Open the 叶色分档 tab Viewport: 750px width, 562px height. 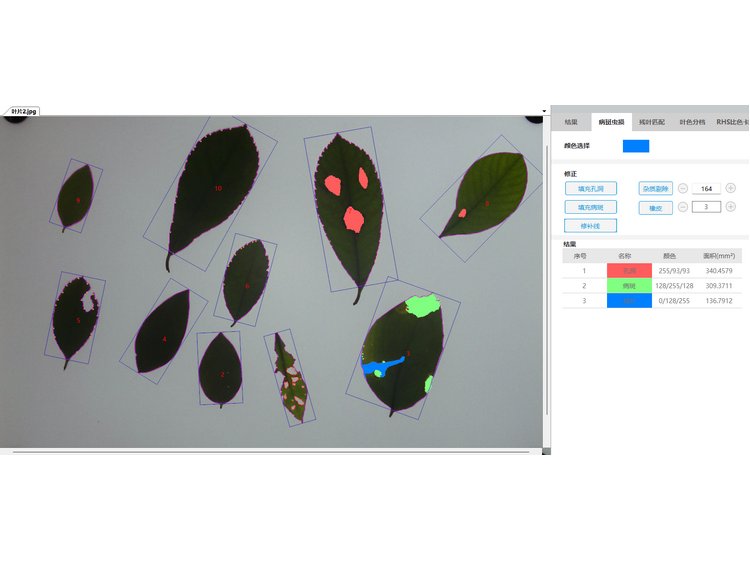click(692, 122)
